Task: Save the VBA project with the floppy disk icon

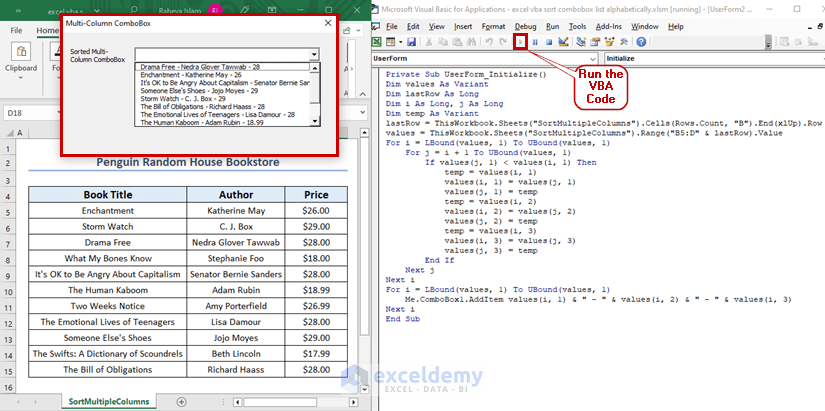Action: pyautogui.click(x=411, y=42)
